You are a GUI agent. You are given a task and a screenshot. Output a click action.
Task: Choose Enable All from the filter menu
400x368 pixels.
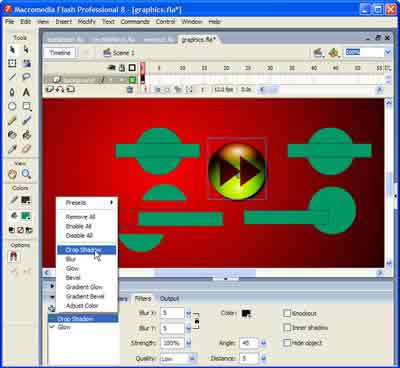[x=87, y=226]
